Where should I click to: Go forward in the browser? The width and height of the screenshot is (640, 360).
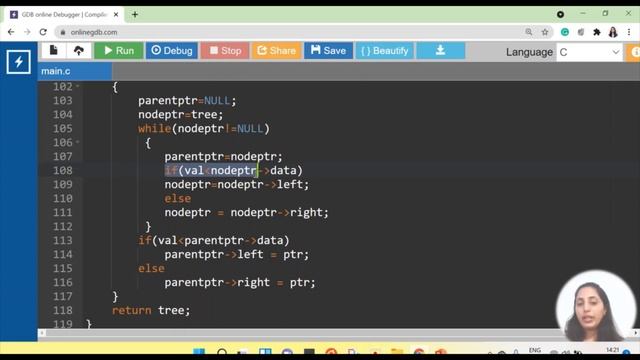(x=27, y=32)
